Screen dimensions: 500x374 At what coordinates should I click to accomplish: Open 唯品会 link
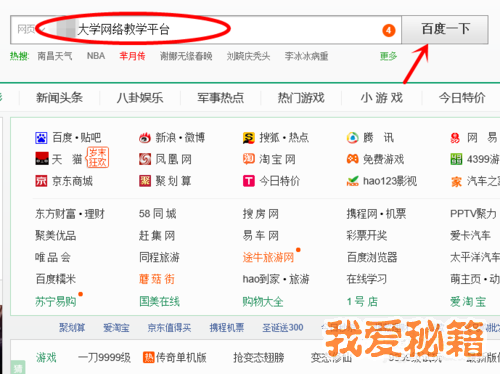53,257
